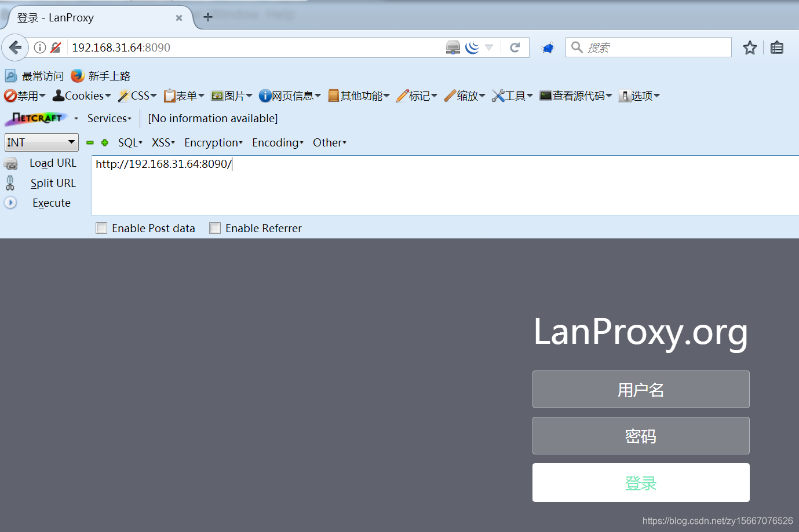
Task: Click the crescent moon icon in the address bar
Action: pyautogui.click(x=472, y=47)
